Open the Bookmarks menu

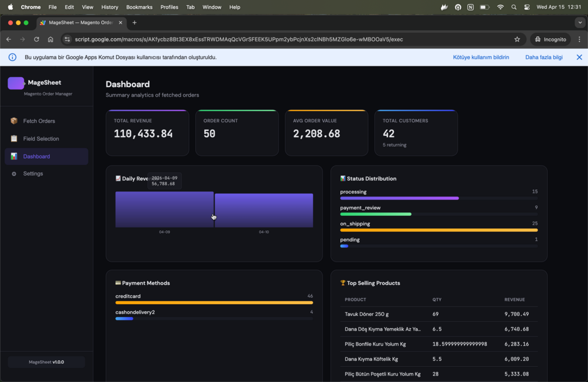pos(139,7)
